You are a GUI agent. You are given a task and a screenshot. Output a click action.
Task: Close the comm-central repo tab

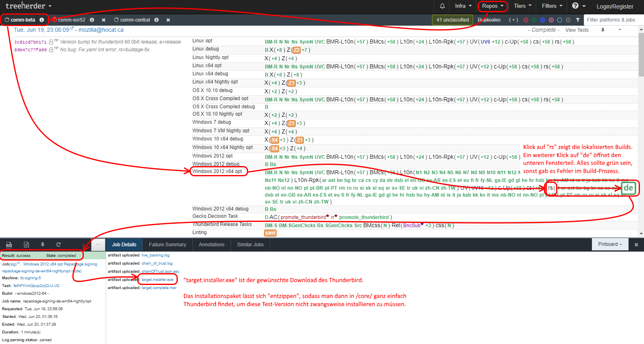pyautogui.click(x=168, y=20)
